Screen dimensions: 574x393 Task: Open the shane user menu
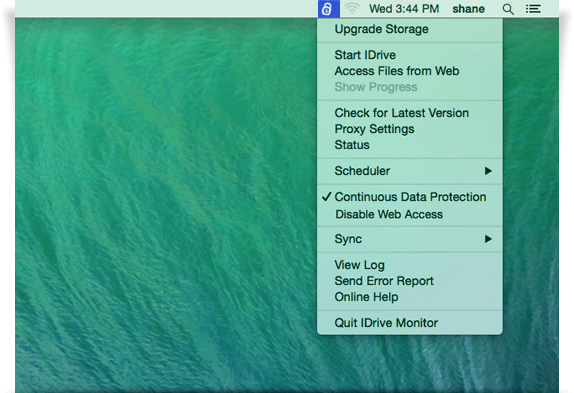point(468,9)
